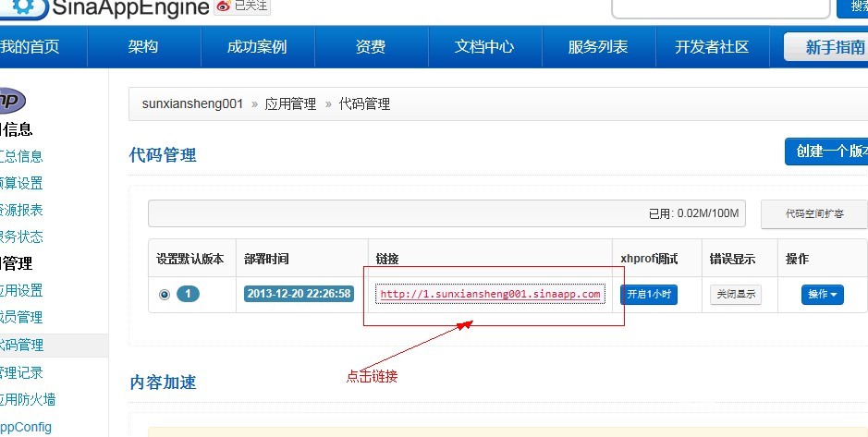868x437 pixels.
Task: Click the 开启1小时 xhprof button
Action: [x=649, y=295]
